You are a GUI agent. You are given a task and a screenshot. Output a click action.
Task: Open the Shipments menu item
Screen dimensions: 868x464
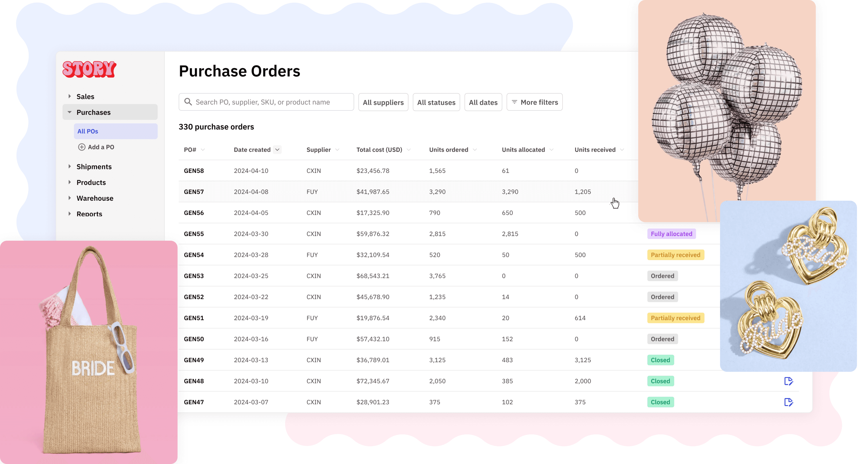tap(94, 167)
